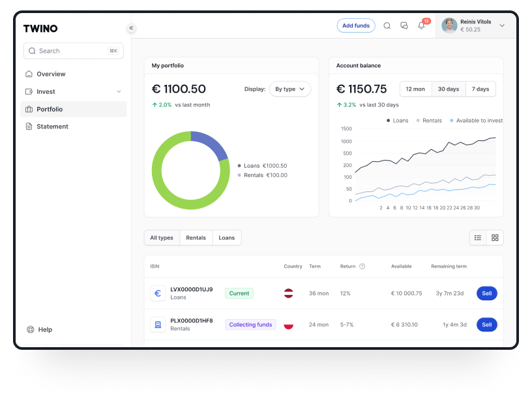The width and height of the screenshot is (532, 402).
Task: Select the 12 mon balance range
Action: point(415,89)
